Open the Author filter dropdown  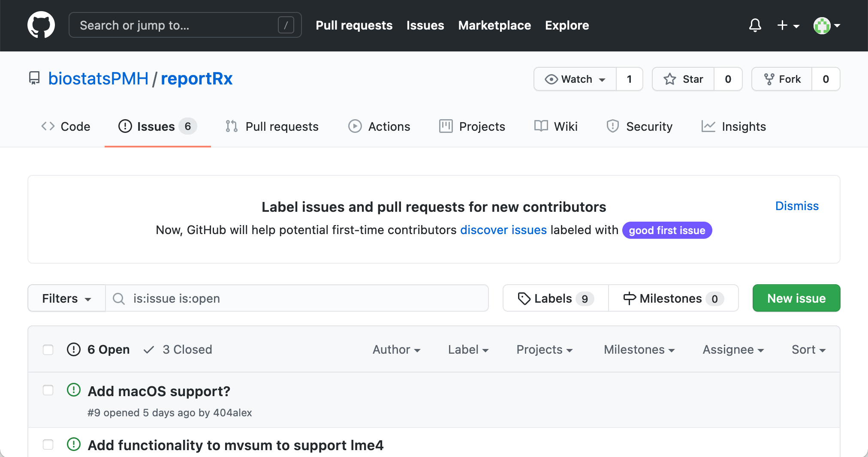(396, 350)
